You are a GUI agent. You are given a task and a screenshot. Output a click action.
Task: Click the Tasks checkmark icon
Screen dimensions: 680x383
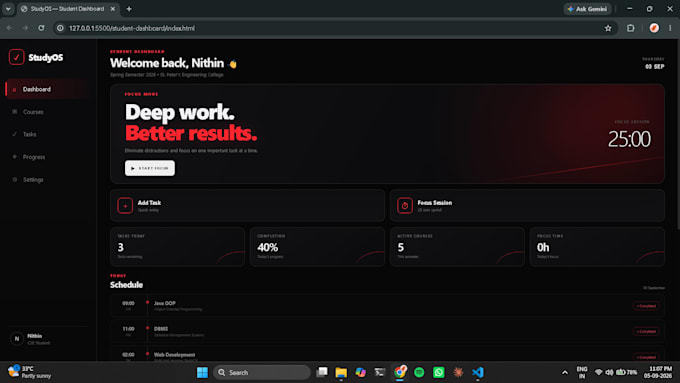pos(15,134)
